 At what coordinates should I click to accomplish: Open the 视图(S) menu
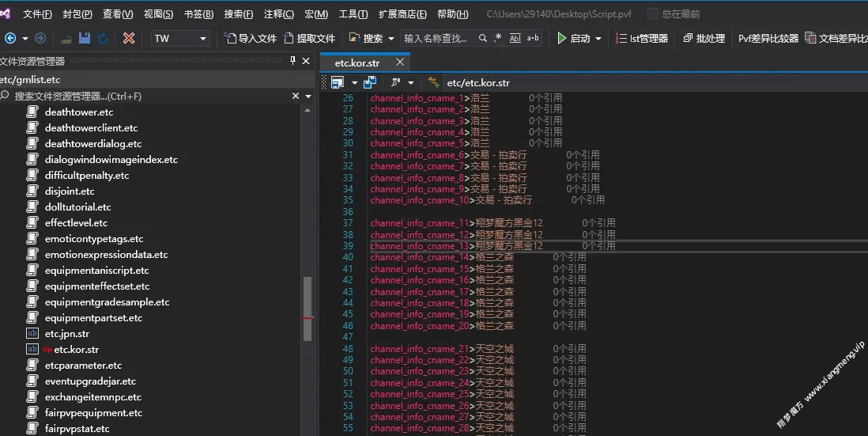(x=158, y=14)
